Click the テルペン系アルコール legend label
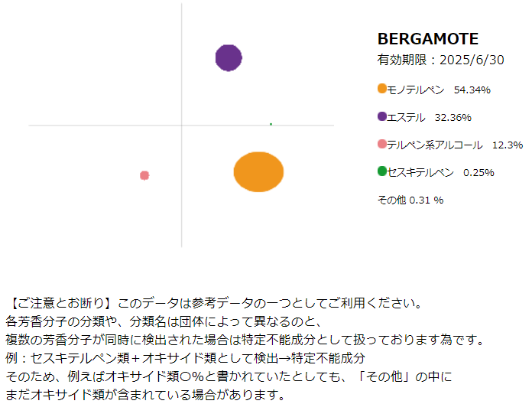The image size is (532, 404). pyautogui.click(x=435, y=145)
